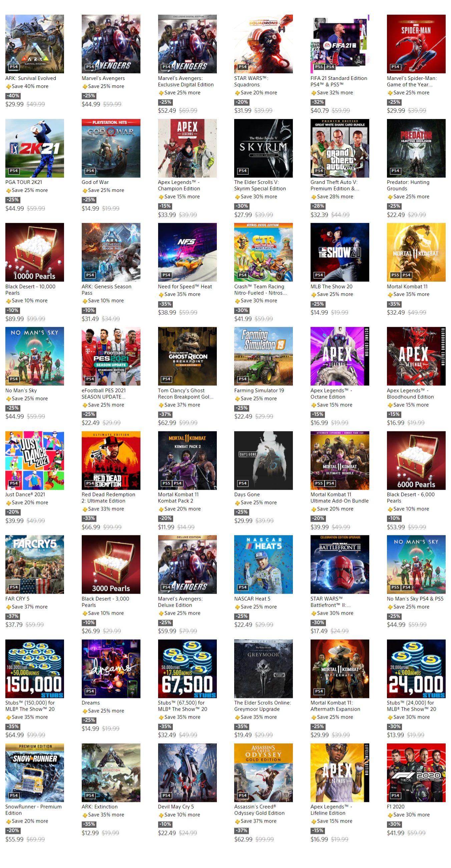Click the $40.79 price of FIFA 21
Viewport: 451px width, 868px height.
(x=319, y=111)
